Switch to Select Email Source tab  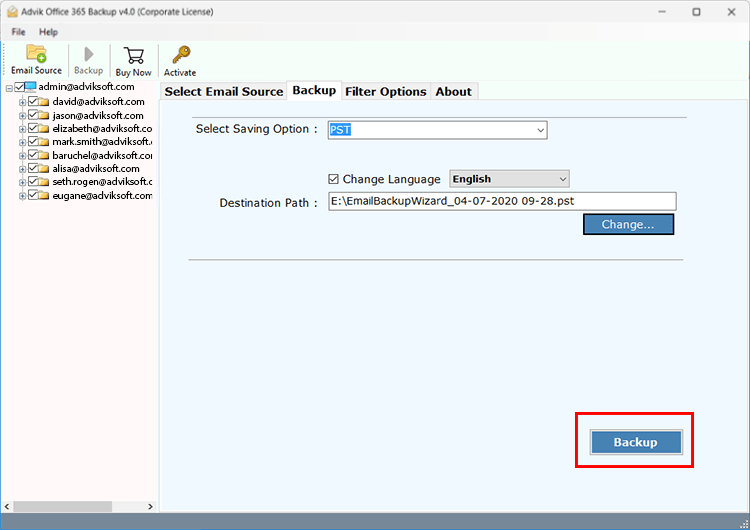coord(224,91)
